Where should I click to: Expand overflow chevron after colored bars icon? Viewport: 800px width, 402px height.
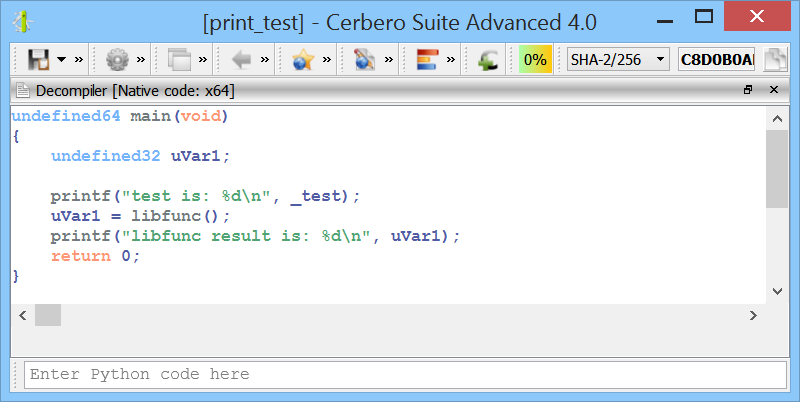(451, 60)
